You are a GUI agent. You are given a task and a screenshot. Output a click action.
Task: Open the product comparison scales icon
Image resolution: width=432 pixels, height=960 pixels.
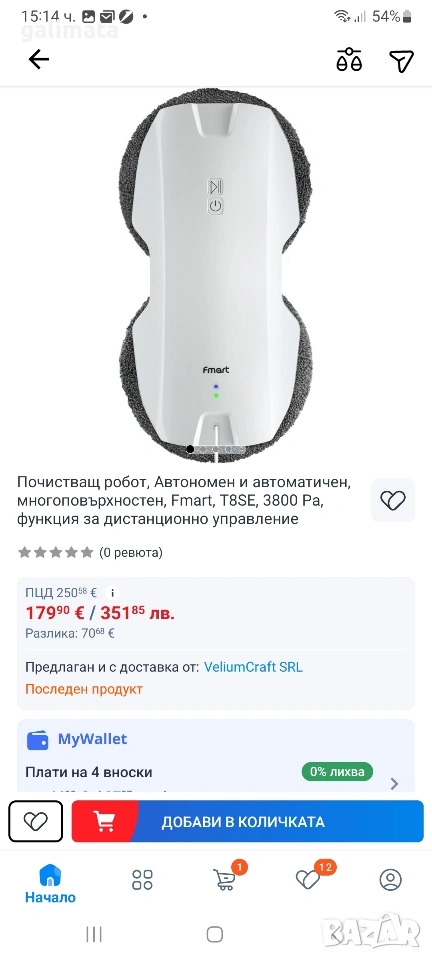349,60
